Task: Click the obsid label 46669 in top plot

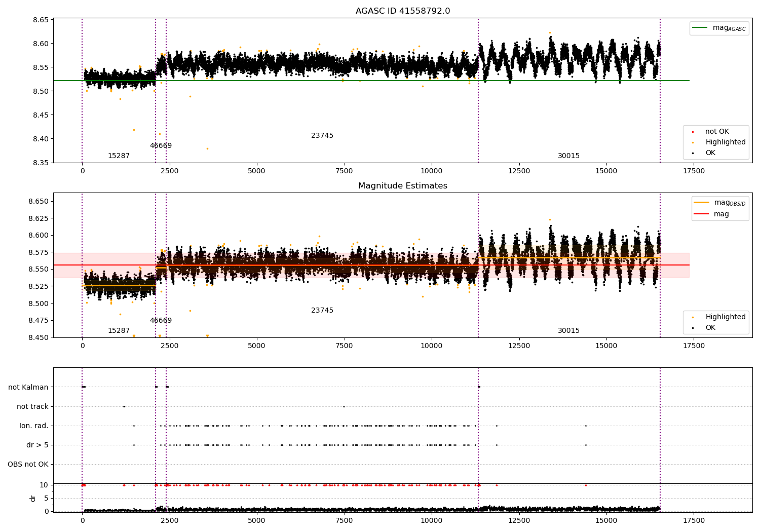Action: pos(161,146)
